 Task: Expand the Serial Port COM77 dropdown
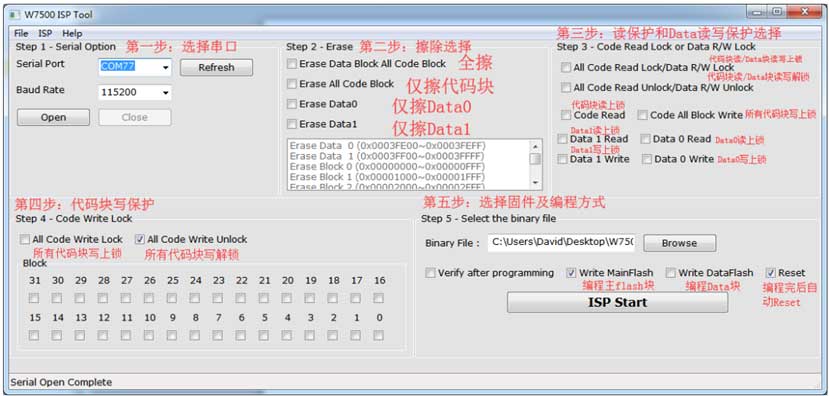(x=165, y=67)
